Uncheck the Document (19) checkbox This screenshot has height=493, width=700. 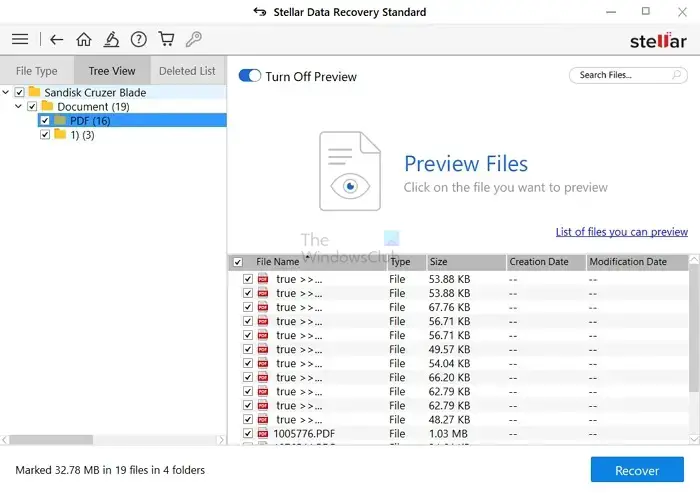(32, 106)
